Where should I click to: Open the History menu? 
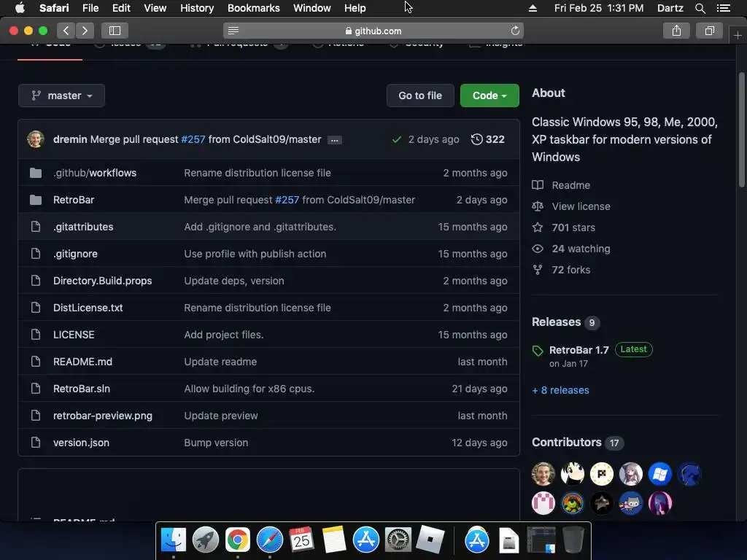click(197, 8)
